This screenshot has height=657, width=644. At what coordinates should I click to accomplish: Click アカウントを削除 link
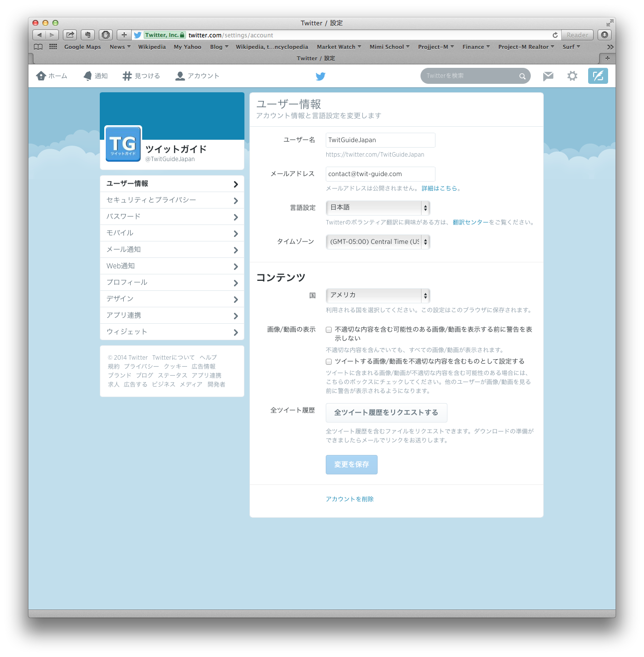click(350, 499)
